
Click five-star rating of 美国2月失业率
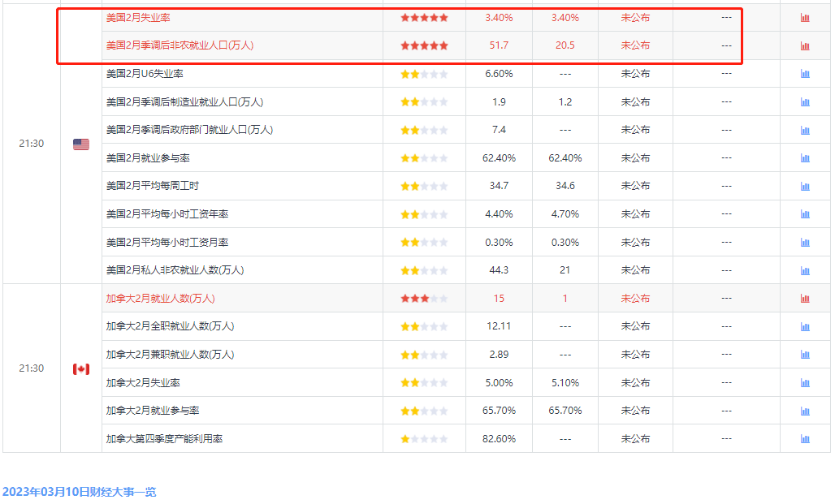pyautogui.click(x=424, y=18)
